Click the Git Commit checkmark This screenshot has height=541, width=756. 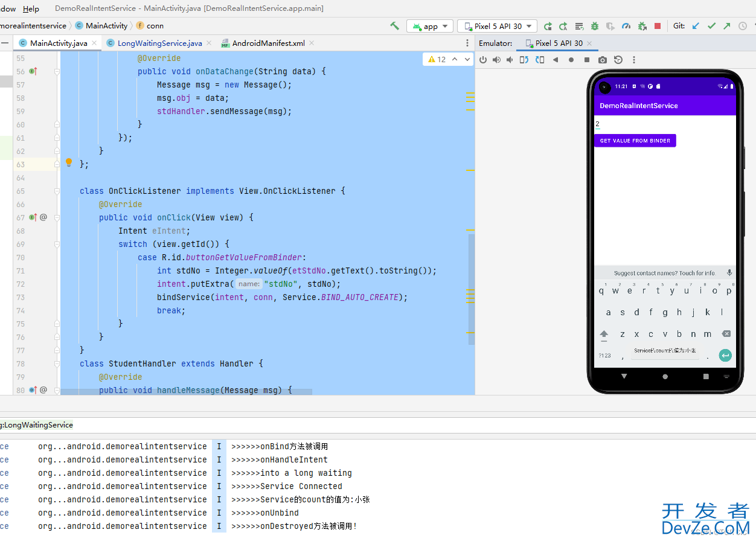(x=711, y=26)
